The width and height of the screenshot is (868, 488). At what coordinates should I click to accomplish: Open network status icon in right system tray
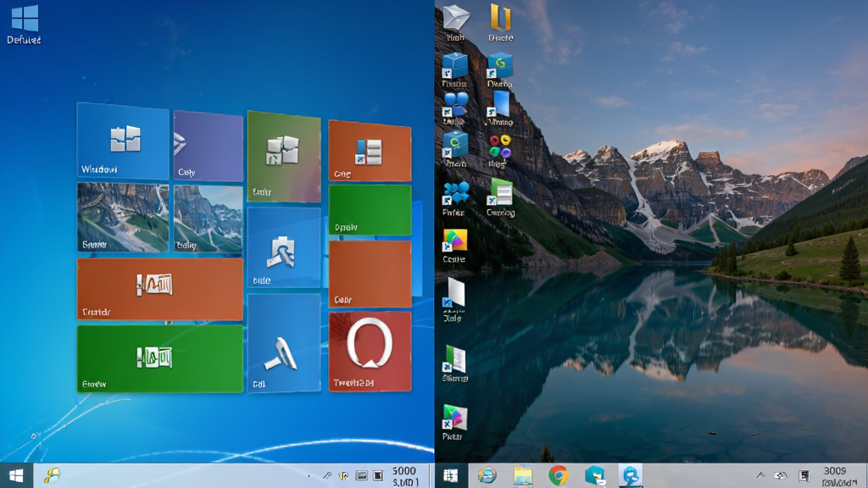pyautogui.click(x=781, y=475)
